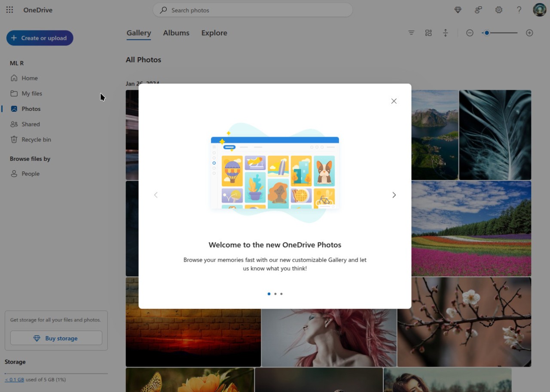Image resolution: width=550 pixels, height=392 pixels.
Task: Click the zoom out minus control
Action: (470, 33)
